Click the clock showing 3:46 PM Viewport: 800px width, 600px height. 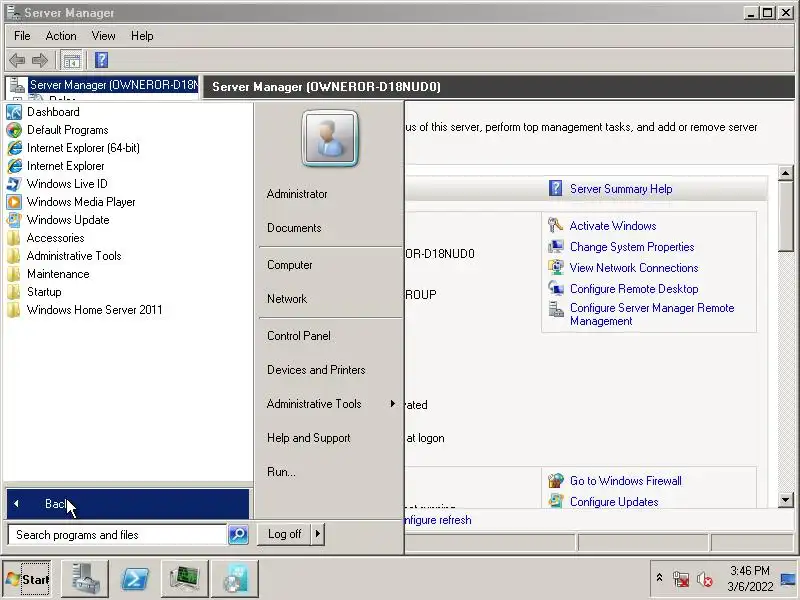(749, 579)
